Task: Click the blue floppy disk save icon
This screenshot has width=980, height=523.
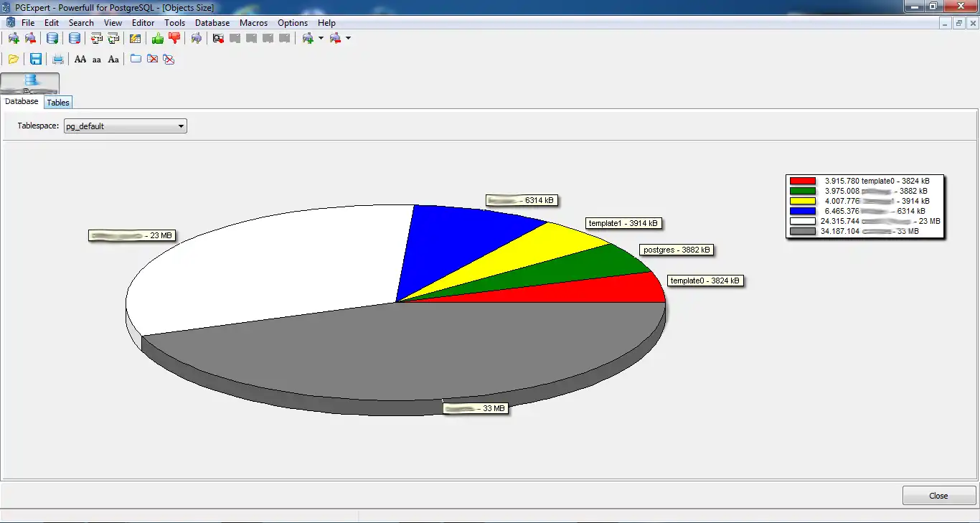Action: (x=35, y=59)
